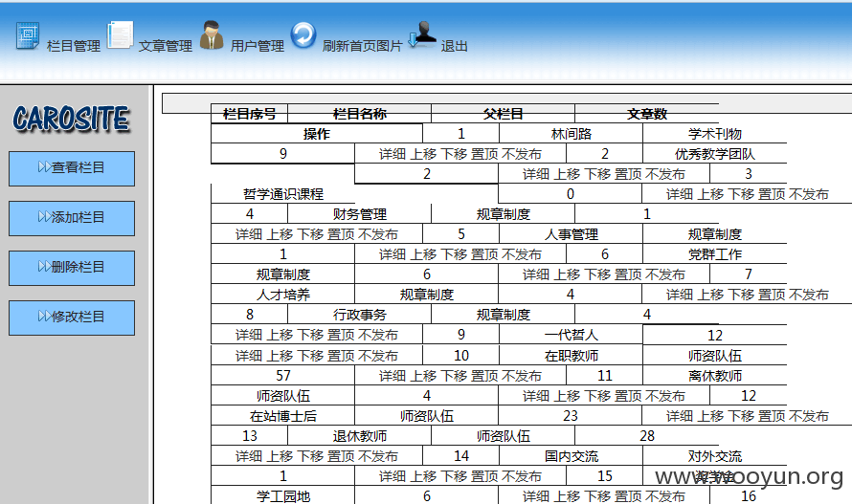Select the 学术刊物 cell
Screen dimensions: 852x504
[x=714, y=134]
